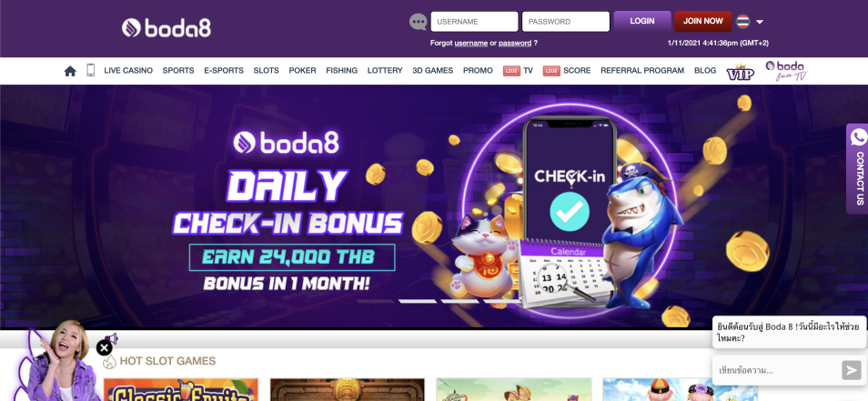The image size is (868, 401).
Task: Open the mobile phone icon page
Action: 91,70
